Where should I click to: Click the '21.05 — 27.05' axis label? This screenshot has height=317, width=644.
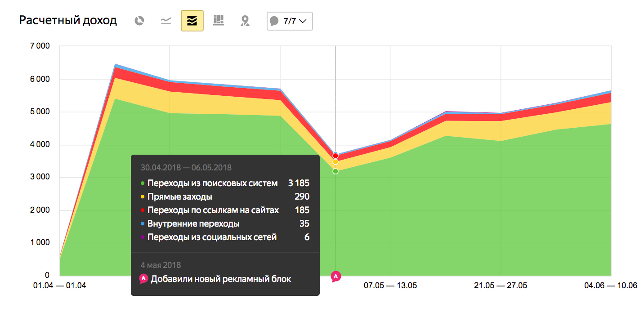(501, 286)
